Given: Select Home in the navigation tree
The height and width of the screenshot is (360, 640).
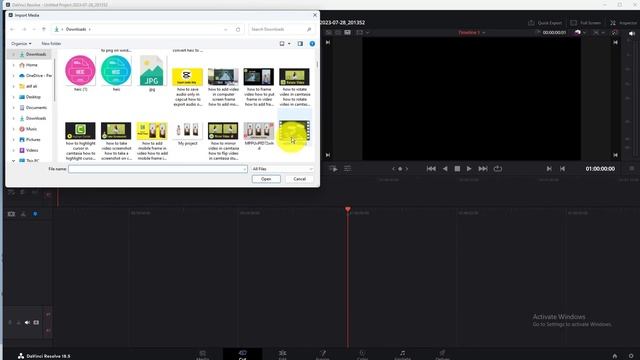Looking at the screenshot, I should click(x=31, y=65).
